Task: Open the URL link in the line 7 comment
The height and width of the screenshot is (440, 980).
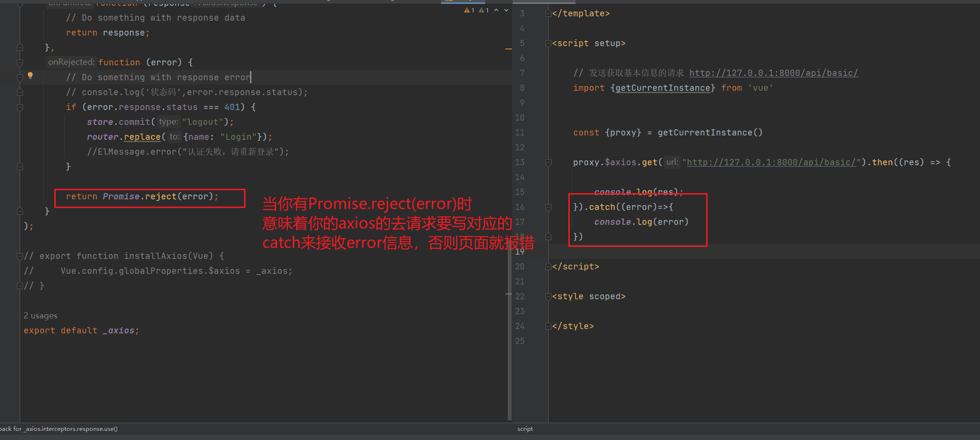Action: 773,73
